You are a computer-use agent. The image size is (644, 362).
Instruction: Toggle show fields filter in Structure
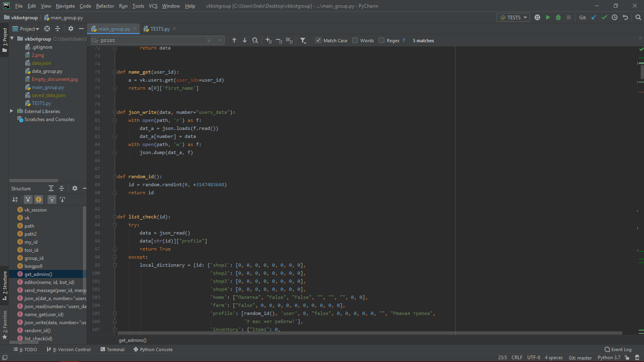tap(39, 200)
